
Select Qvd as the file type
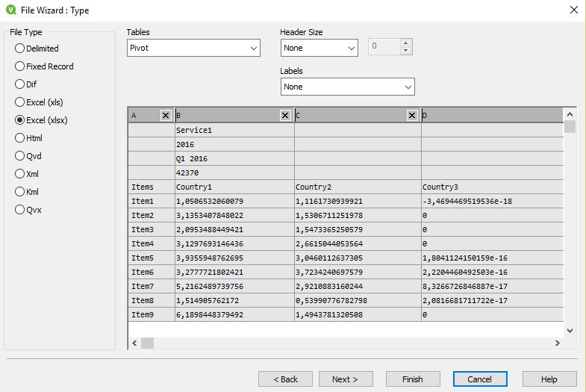(x=28, y=156)
